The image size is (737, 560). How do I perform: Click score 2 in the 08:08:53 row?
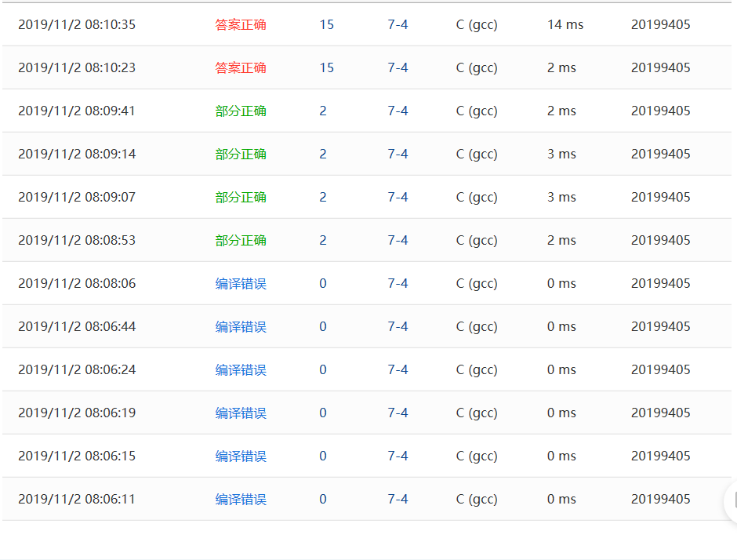pos(323,240)
